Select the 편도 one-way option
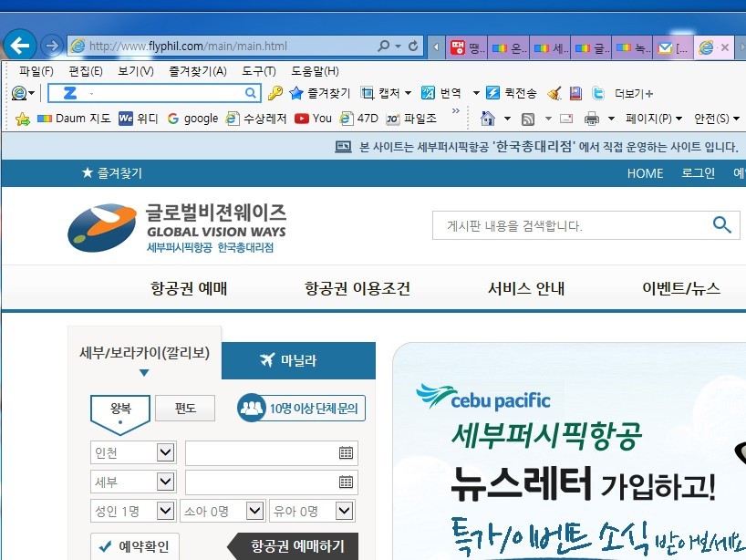This screenshot has height=560, width=746. pyautogui.click(x=185, y=408)
